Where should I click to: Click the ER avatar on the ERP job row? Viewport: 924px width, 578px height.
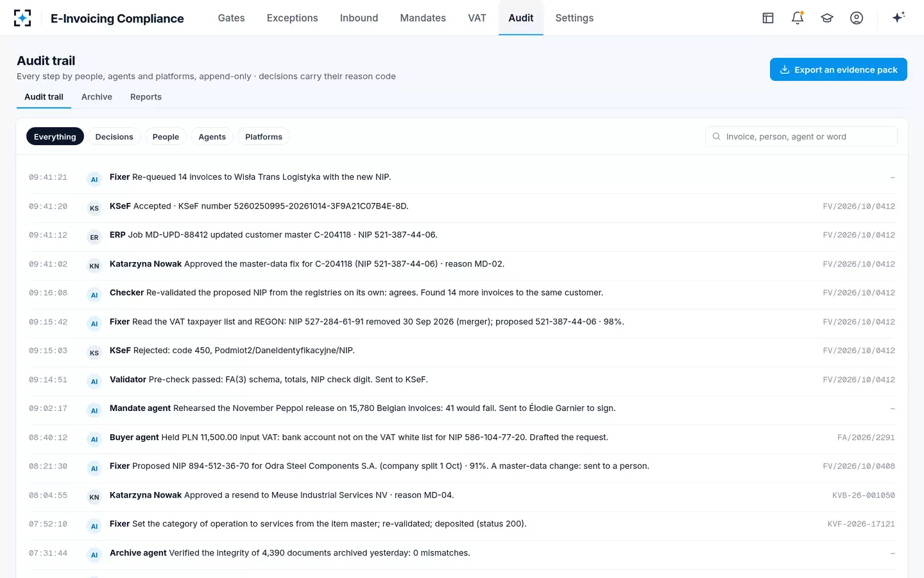[94, 237]
